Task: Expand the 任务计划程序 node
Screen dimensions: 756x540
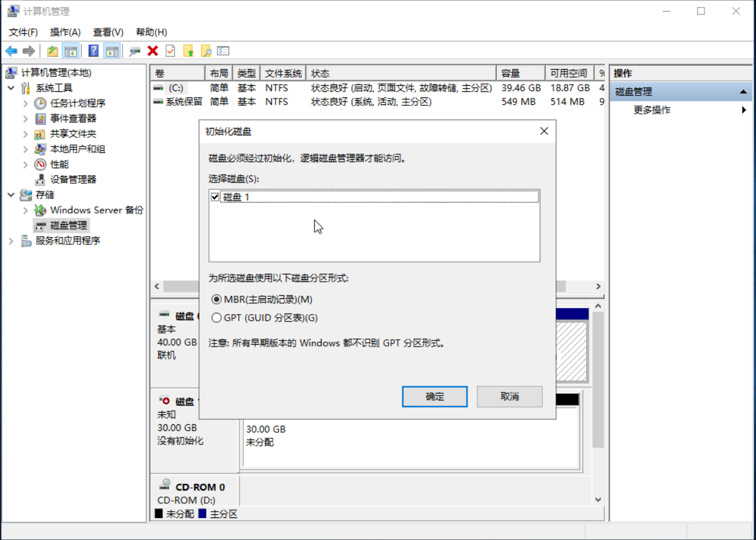Action: 26,103
